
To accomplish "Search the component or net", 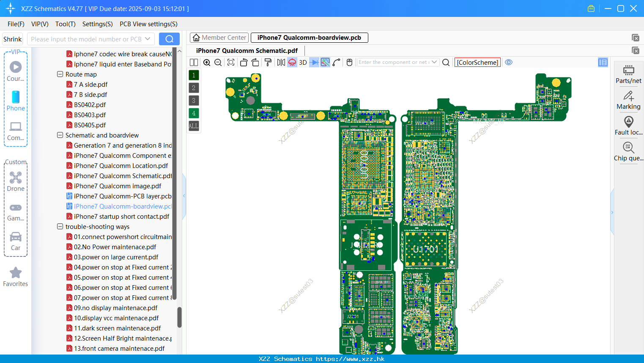I will pos(446,62).
